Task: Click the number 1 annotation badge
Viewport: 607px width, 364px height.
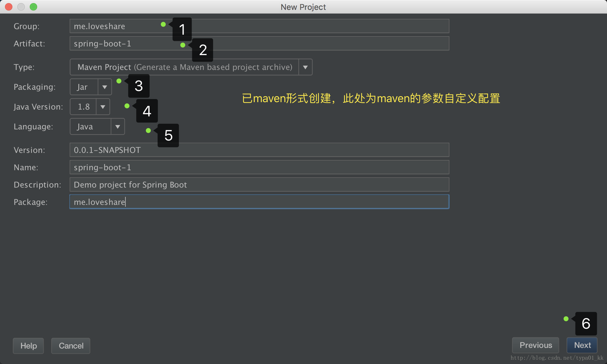Action: click(182, 29)
